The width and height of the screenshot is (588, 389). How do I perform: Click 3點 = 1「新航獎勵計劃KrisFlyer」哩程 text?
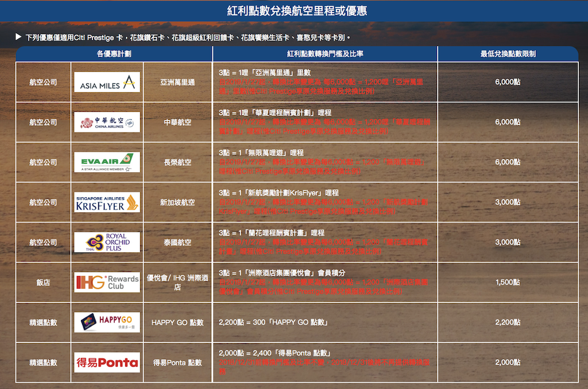point(278,193)
